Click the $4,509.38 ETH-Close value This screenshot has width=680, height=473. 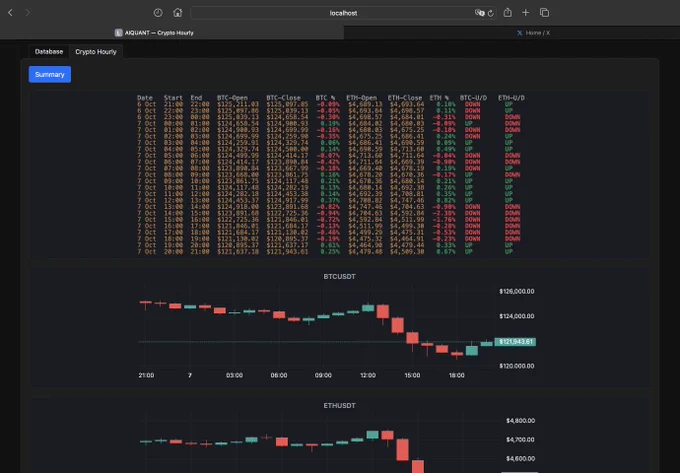coord(406,252)
